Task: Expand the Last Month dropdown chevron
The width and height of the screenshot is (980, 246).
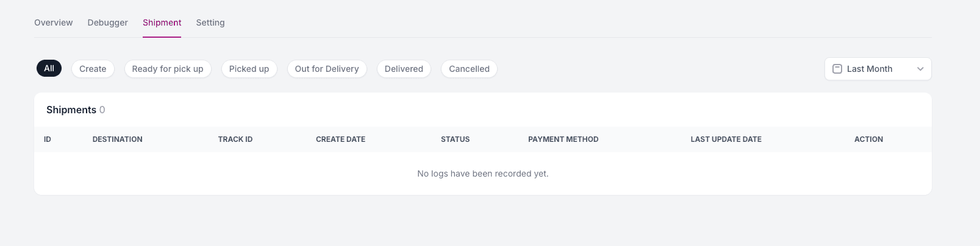Action: coord(920,69)
